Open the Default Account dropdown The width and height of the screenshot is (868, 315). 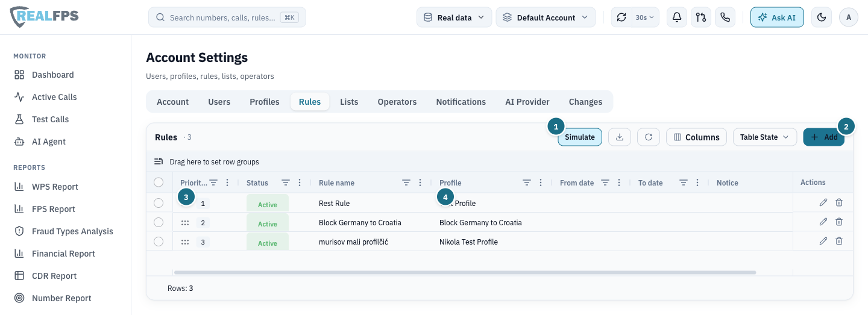[546, 17]
